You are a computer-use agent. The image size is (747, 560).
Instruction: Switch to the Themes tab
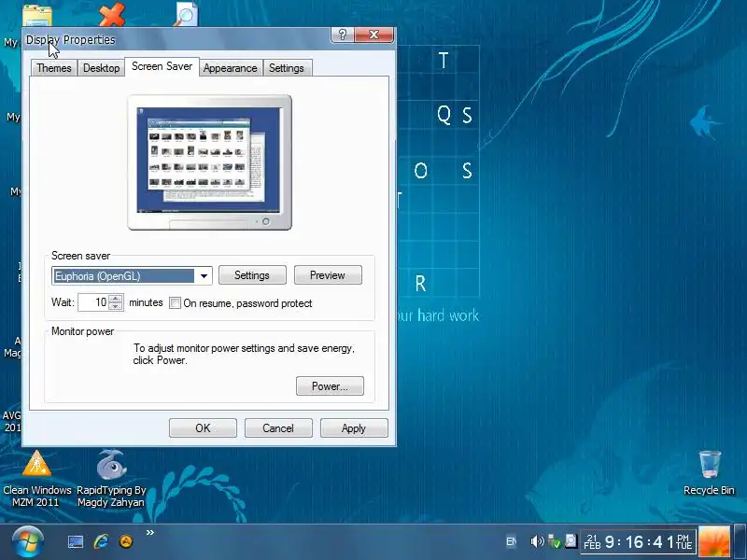(54, 68)
